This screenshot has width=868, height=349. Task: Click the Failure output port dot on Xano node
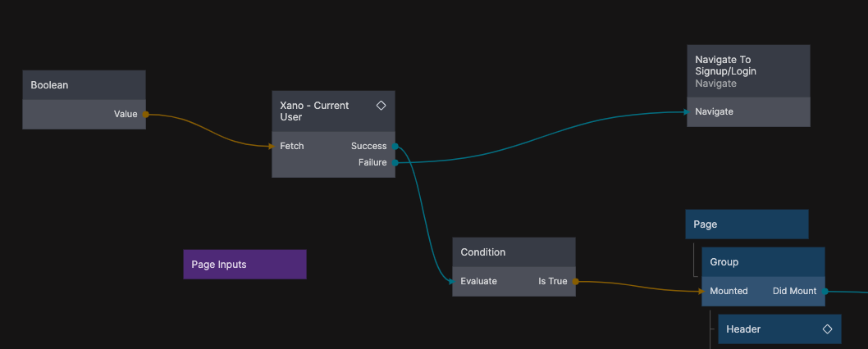coord(395,163)
